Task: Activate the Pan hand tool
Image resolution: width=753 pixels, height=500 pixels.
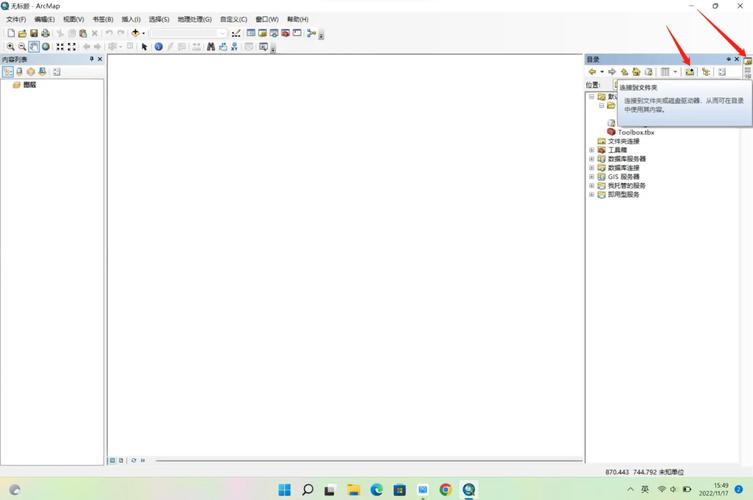Action: click(34, 47)
